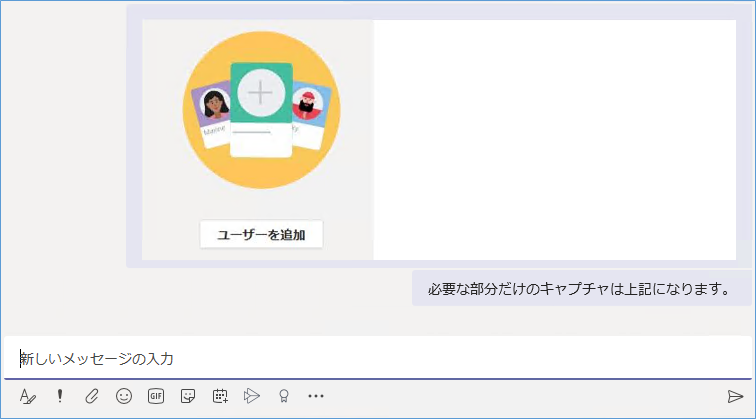Viewport: 756px width, 419px height.
Task: Open the Praise badge icon
Action: point(284,396)
